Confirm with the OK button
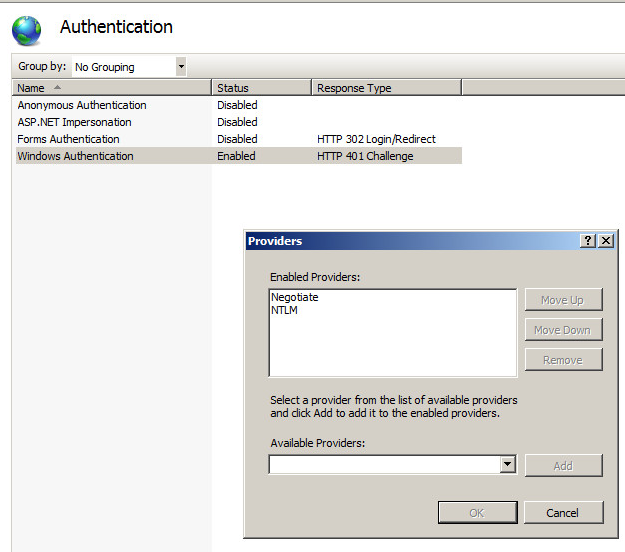The image size is (625, 552). coord(478,513)
